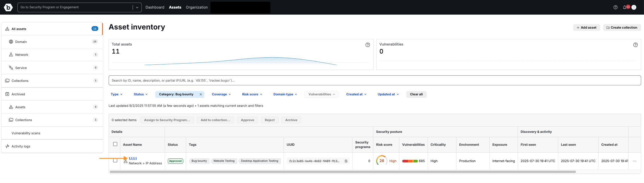Click the risk score 26 gauge
This screenshot has width=644, height=183.
[382, 161]
